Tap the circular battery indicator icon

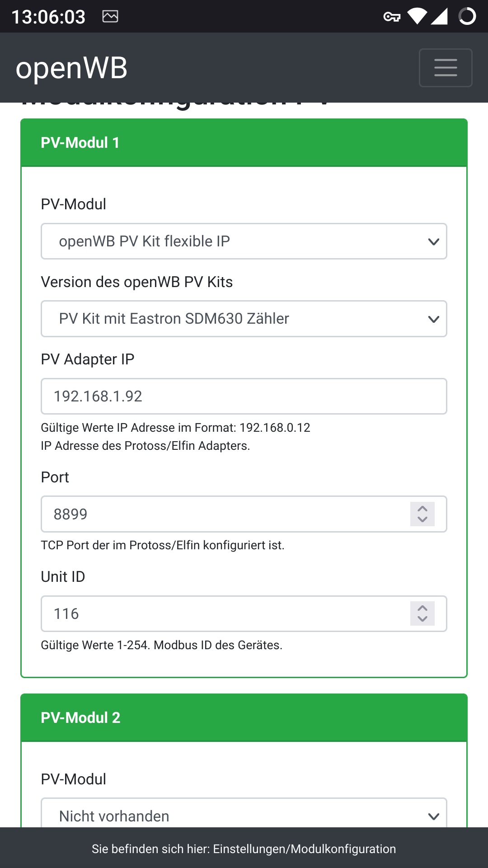(x=467, y=16)
